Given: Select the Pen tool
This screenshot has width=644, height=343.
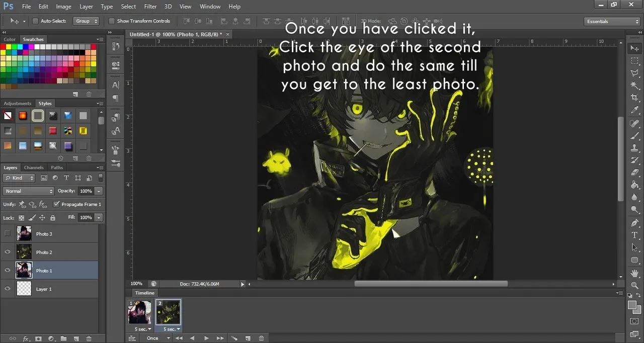Looking at the screenshot, I should (x=634, y=223).
